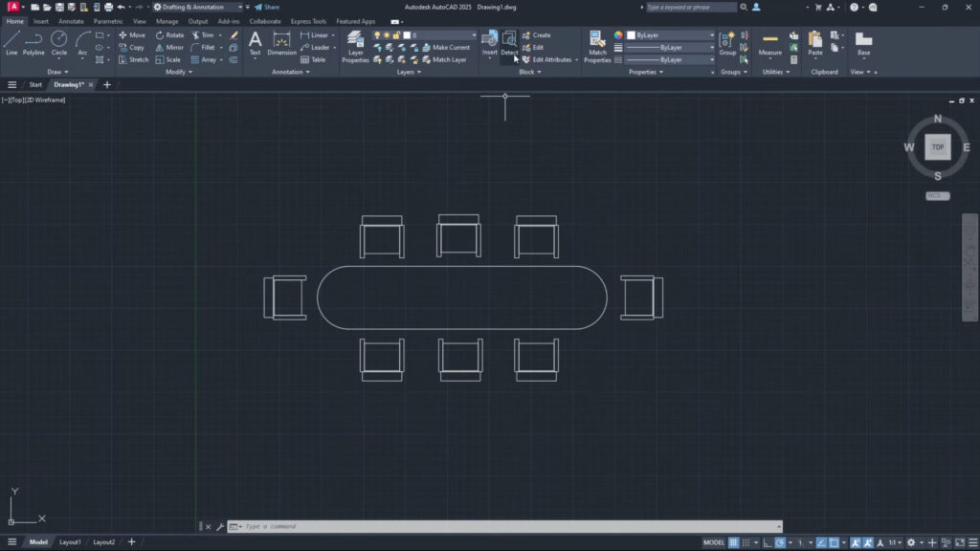
Task: Open Layer Properties manager
Action: (355, 46)
